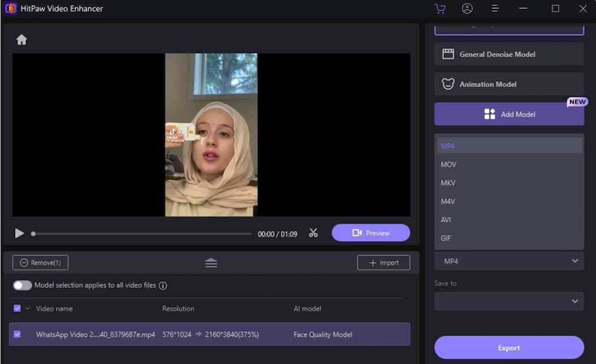Viewport: 596px width, 364px height.
Task: Expand the arrow beside Video name header
Action: pyautogui.click(x=28, y=308)
